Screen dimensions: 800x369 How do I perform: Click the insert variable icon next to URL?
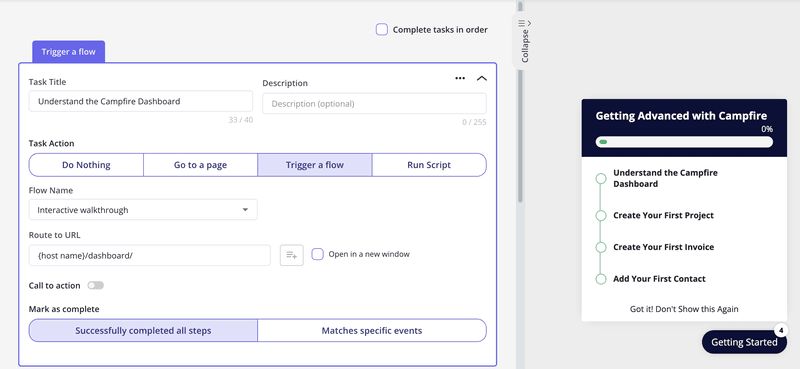[292, 255]
